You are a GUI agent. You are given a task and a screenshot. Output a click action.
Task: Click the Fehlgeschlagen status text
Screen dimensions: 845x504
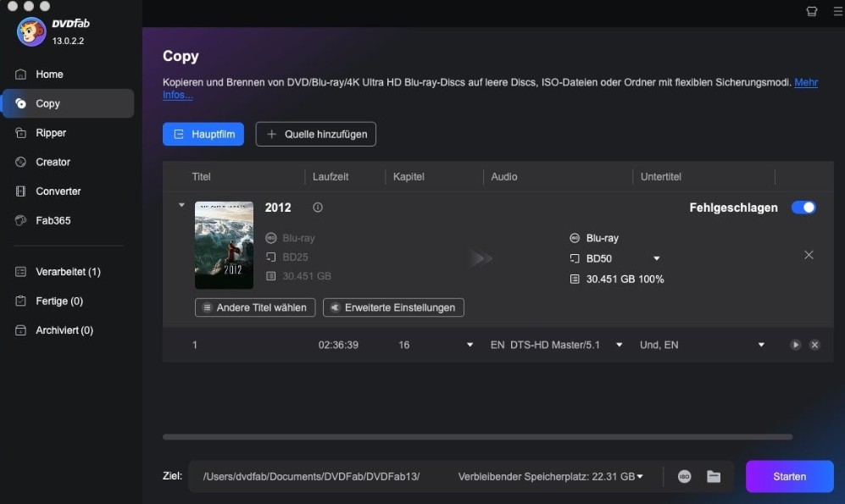pos(733,208)
